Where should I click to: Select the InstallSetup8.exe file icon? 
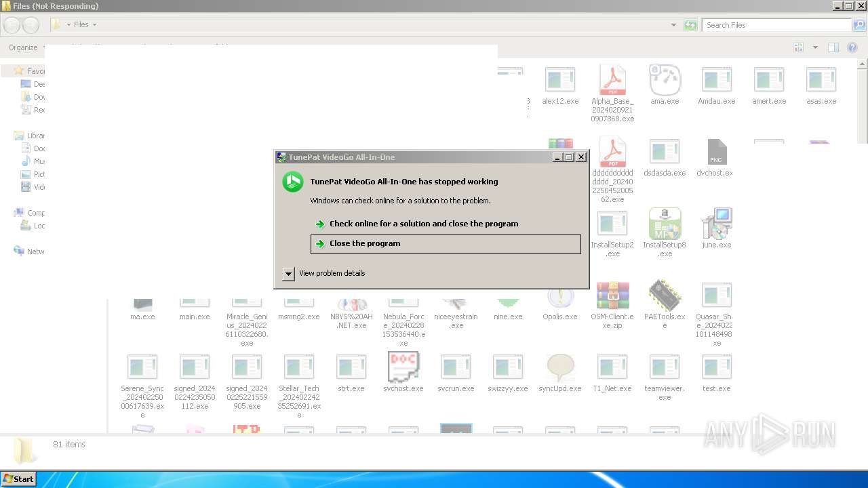(665, 224)
